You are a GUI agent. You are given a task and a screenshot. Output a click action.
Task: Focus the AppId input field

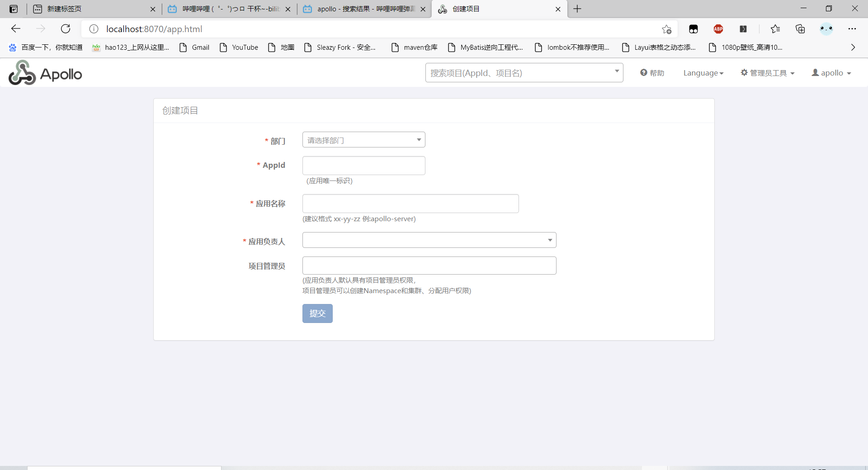[363, 166]
